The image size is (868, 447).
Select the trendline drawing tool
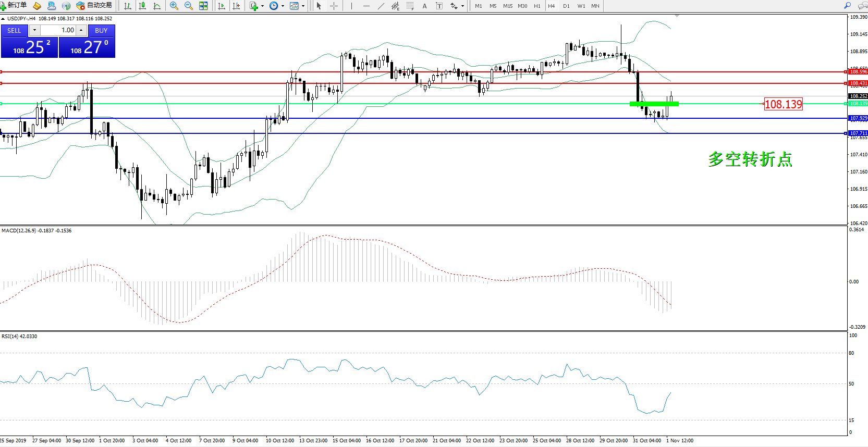[381, 6]
